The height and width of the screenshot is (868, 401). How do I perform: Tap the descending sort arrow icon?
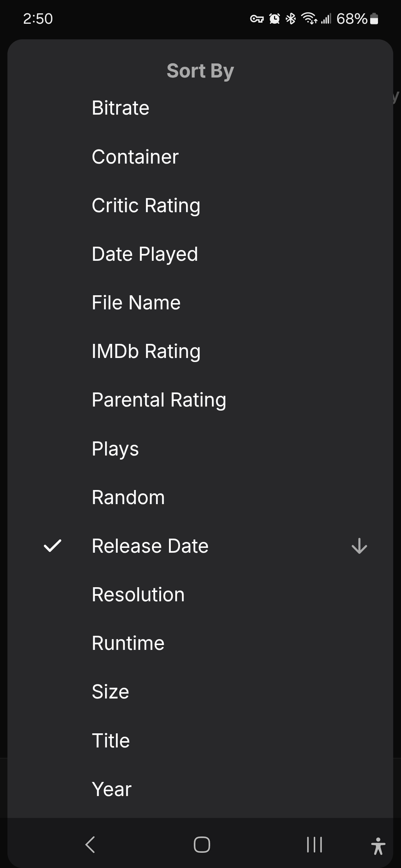(359, 546)
